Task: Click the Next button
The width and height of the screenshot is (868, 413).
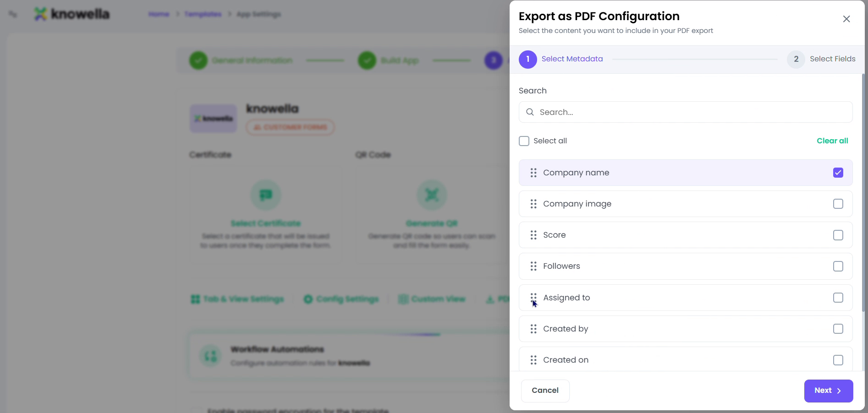Action: 829,391
